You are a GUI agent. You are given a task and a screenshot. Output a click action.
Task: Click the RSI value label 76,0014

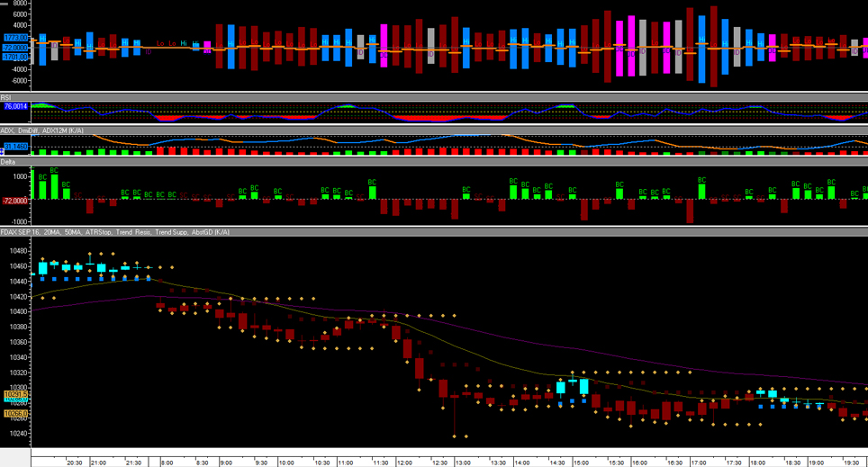point(15,106)
